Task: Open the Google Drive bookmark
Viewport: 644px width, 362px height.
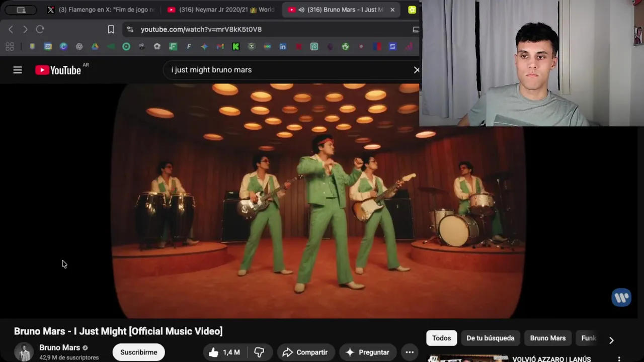Action: pos(95,47)
